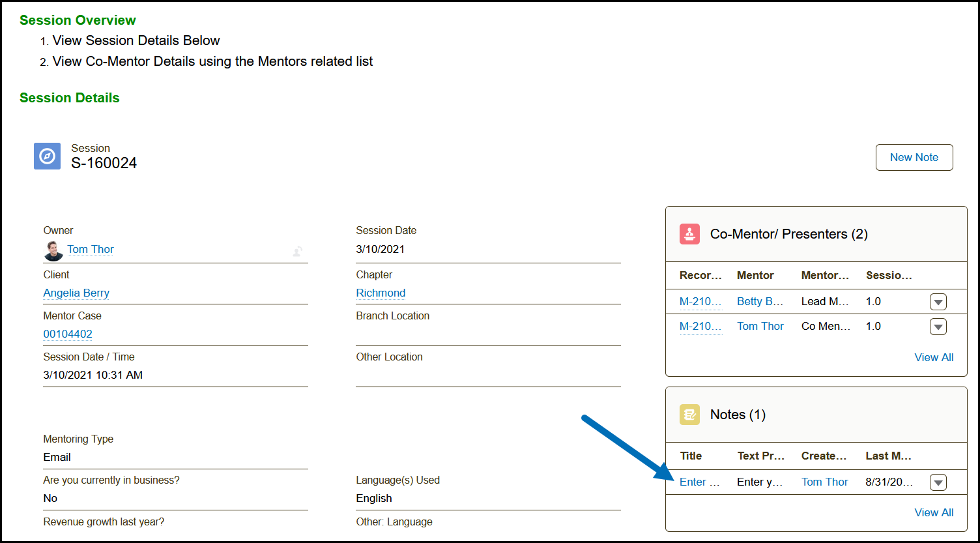Click the change owner icon
Image resolution: width=980 pixels, height=543 pixels.
tap(297, 250)
